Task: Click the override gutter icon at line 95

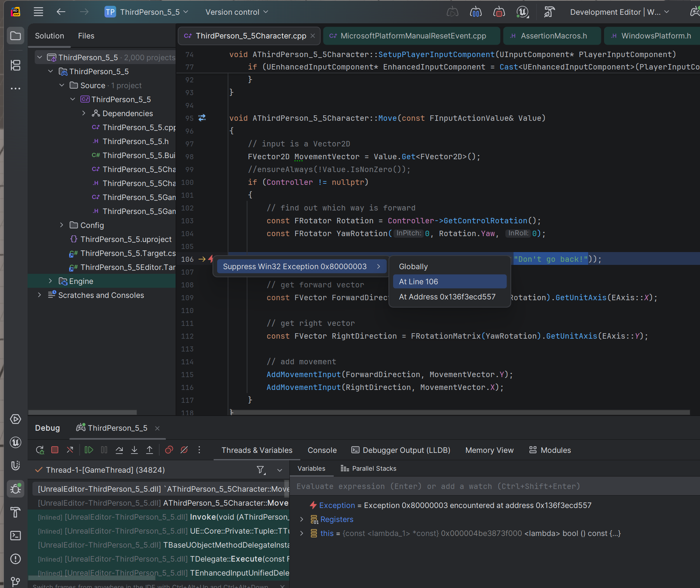Action: coord(202,118)
